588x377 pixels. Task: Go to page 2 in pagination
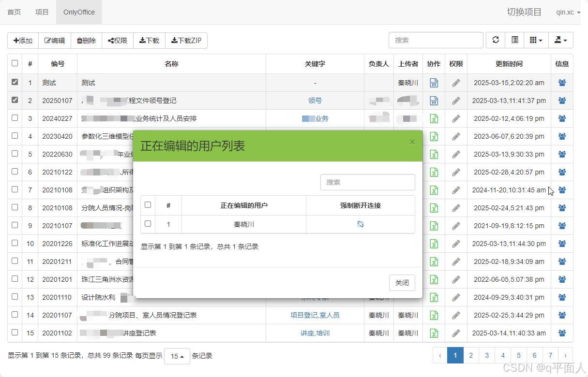pyautogui.click(x=471, y=355)
